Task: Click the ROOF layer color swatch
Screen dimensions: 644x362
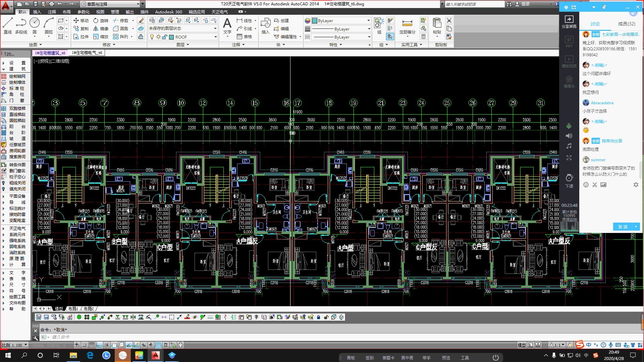Action: click(x=171, y=37)
